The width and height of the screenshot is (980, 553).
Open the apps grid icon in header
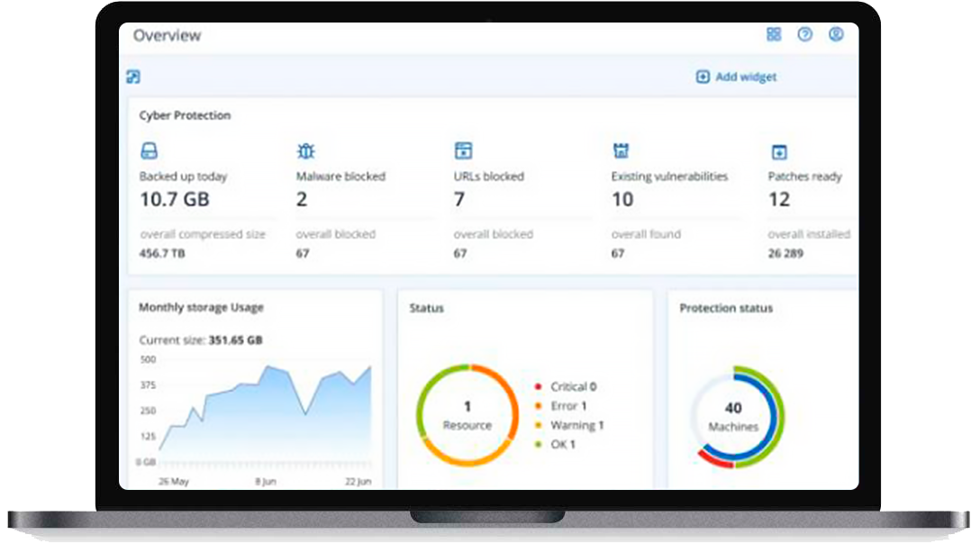(774, 34)
